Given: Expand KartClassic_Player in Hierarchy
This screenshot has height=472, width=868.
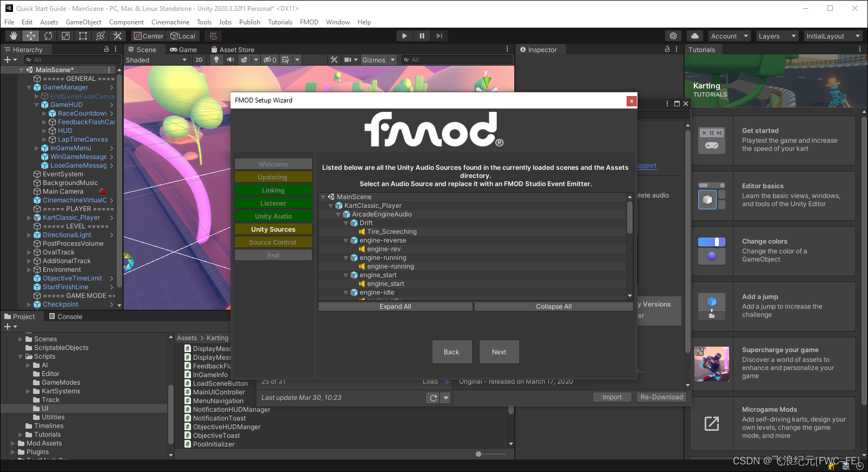Looking at the screenshot, I should 29,218.
